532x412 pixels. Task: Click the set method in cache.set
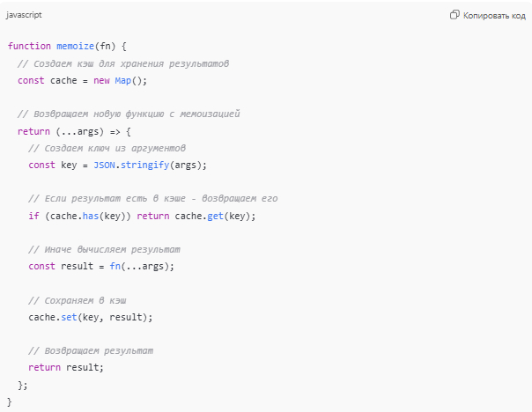[70, 317]
